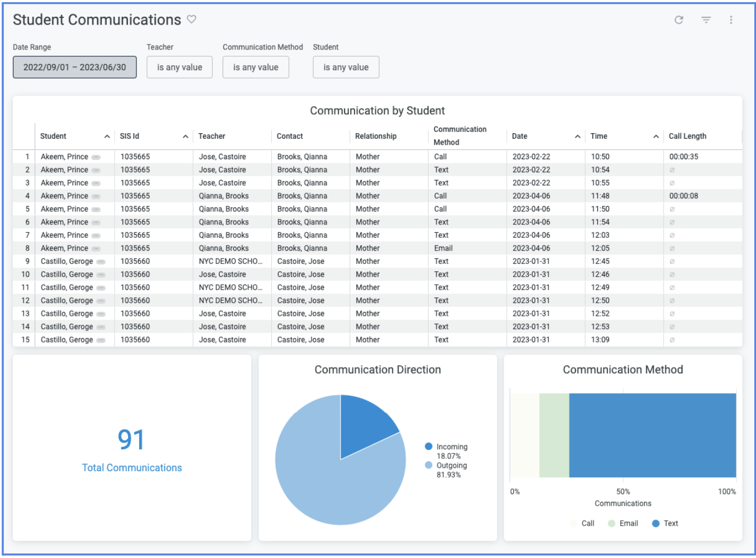Click the Total Communications link
The image size is (756, 558).
coord(132,468)
